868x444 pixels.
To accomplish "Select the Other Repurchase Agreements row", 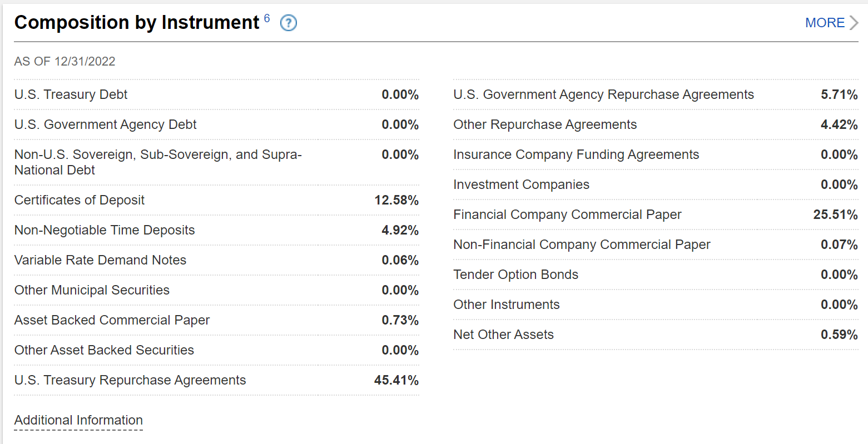I will [x=545, y=124].
